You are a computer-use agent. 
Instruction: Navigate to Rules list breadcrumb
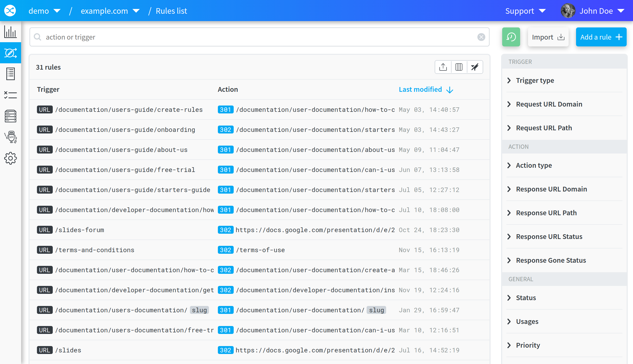tap(171, 11)
